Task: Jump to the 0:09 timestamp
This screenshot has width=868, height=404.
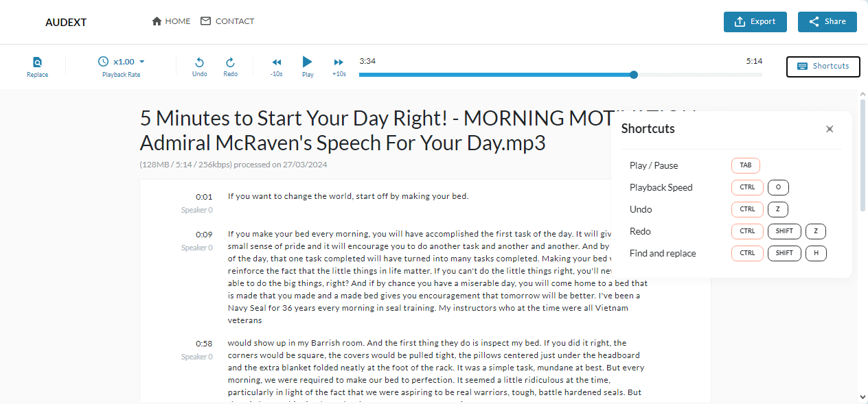Action: coord(204,235)
